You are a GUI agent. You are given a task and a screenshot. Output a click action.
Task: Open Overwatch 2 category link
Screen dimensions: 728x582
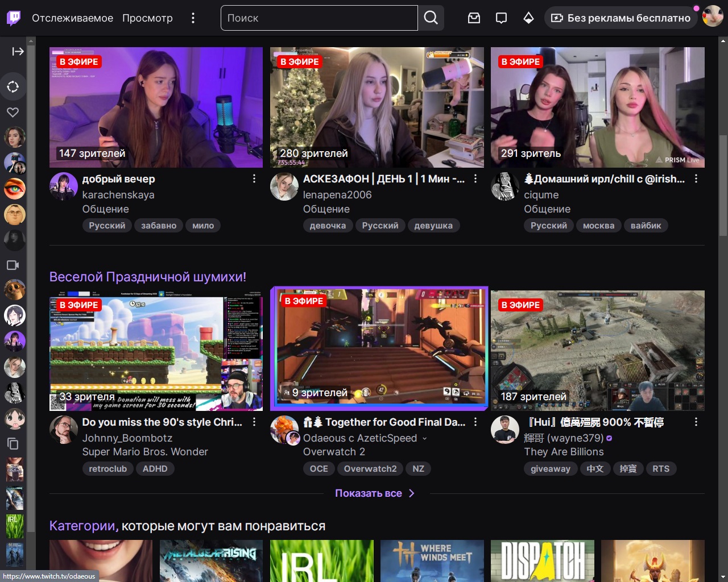(x=334, y=452)
